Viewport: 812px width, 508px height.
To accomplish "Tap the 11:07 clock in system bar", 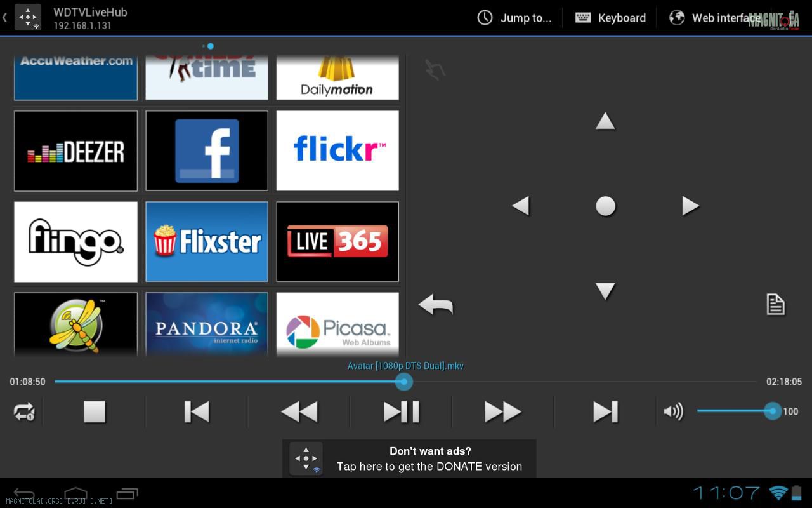I will tap(726, 493).
